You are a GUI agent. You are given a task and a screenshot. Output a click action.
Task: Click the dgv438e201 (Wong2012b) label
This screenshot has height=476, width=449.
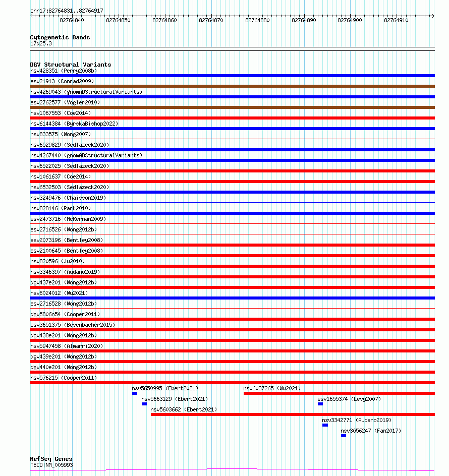[64, 336]
